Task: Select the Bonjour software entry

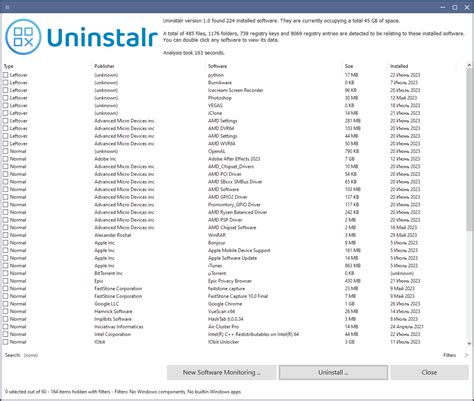Action: pos(217,243)
